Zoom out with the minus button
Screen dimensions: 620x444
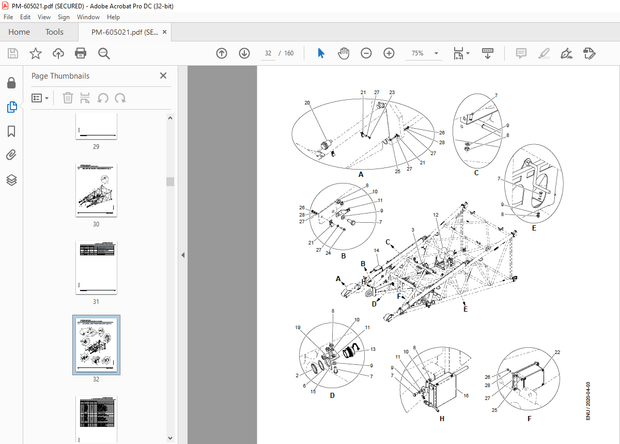(x=366, y=53)
